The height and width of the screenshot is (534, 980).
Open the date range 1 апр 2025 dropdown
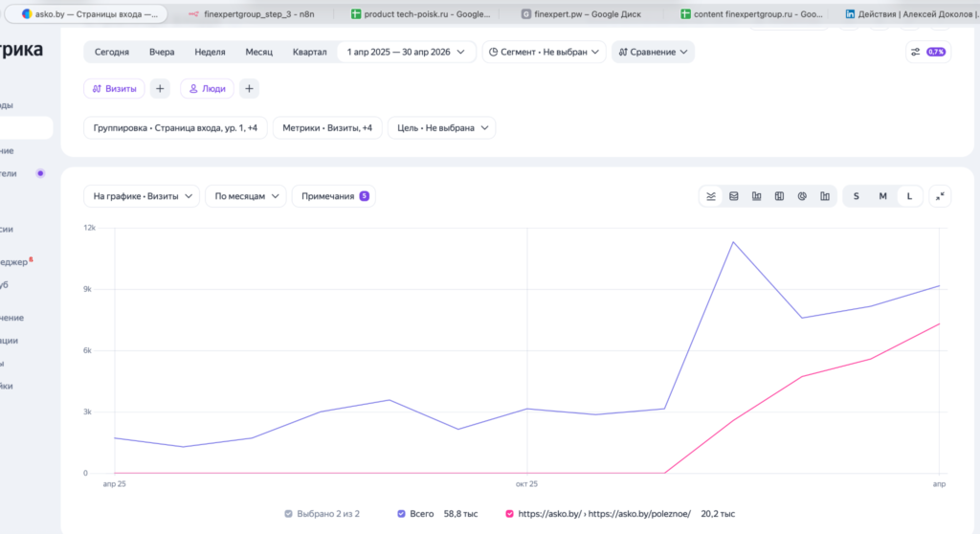point(406,52)
